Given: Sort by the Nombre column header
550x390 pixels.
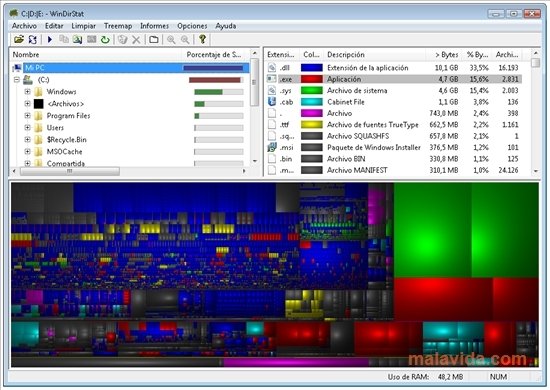Looking at the screenshot, I should (x=96, y=55).
